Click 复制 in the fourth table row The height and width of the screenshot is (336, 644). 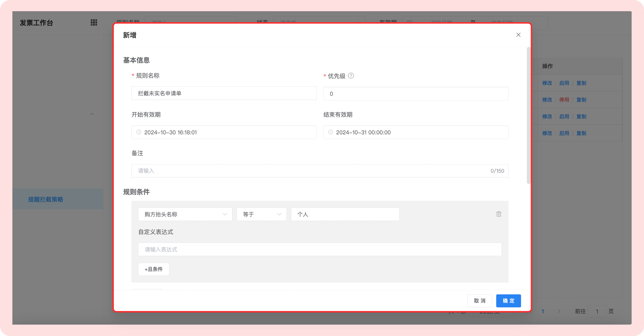pos(581,133)
